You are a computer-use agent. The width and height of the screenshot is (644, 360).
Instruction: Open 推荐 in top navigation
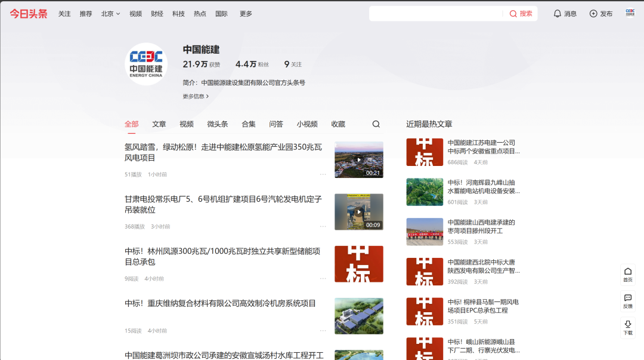[86, 14]
